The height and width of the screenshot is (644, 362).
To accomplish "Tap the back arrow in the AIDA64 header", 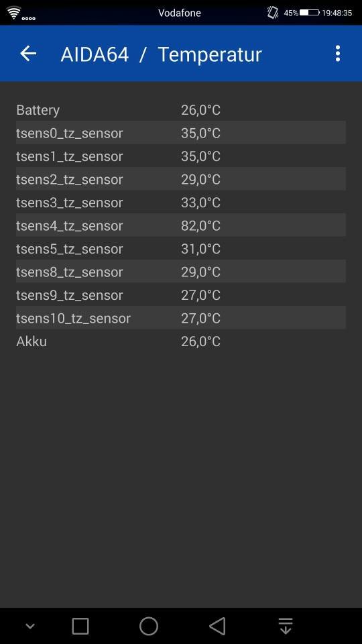I will [28, 54].
